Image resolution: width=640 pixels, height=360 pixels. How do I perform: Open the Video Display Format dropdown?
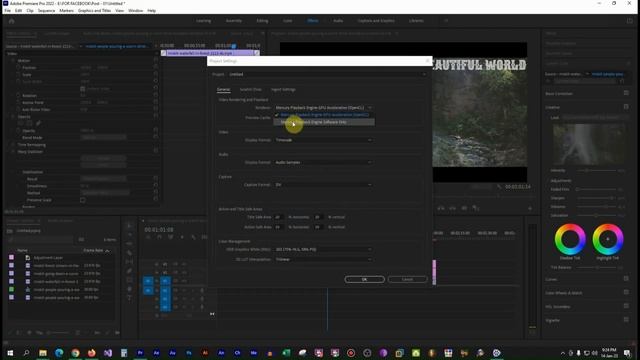tap(324, 140)
